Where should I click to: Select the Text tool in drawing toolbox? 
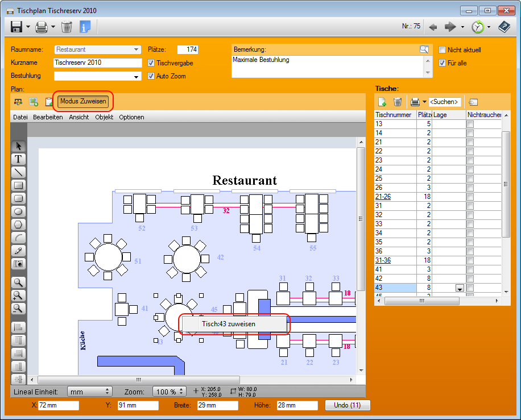pos(18,159)
